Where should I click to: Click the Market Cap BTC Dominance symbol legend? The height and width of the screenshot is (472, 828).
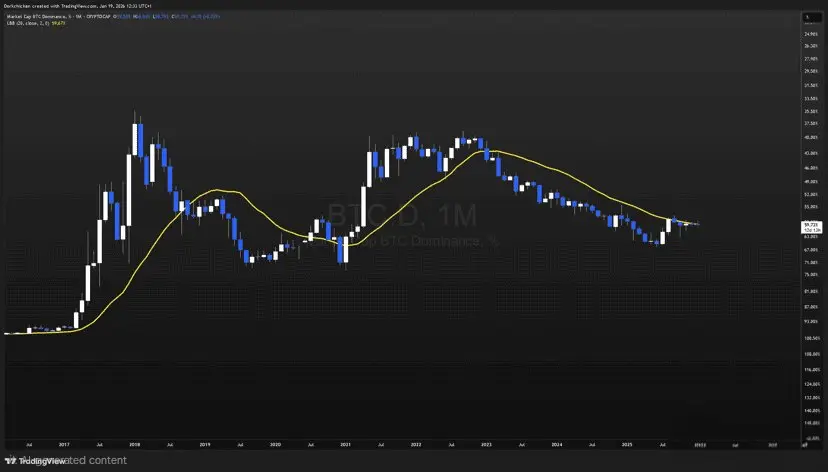coord(59,17)
